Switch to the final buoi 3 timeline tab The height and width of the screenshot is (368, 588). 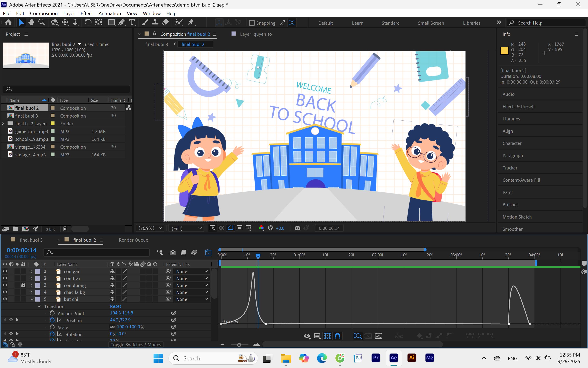click(x=31, y=240)
